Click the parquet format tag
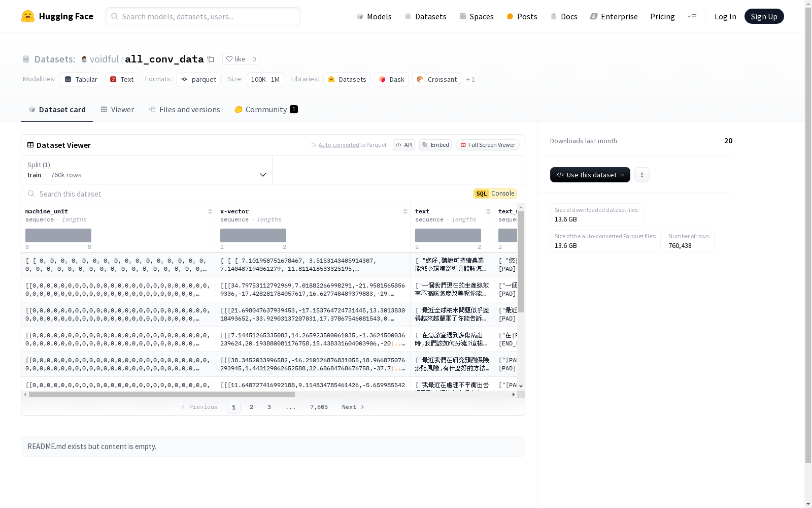812x508 pixels. (198, 79)
